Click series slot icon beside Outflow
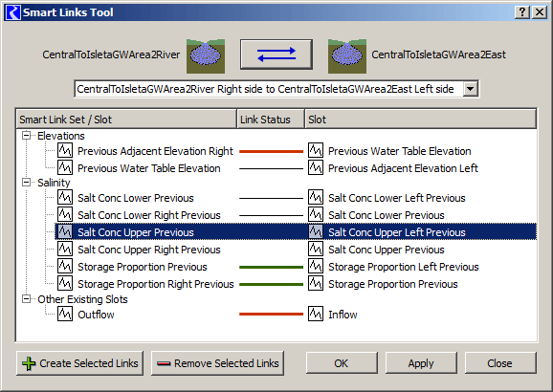553x392 pixels. 65,314
